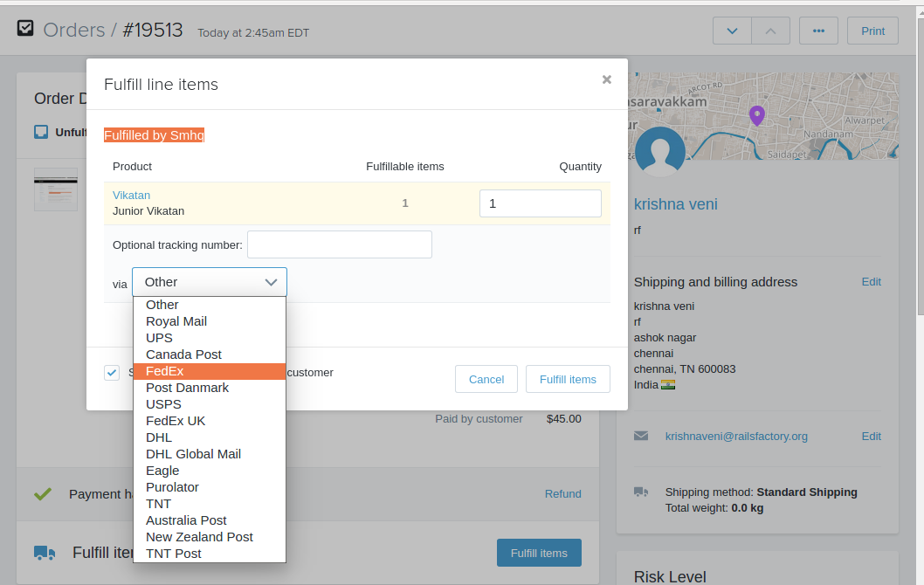Click the envelope email icon
Image resolution: width=924 pixels, height=585 pixels.
(641, 436)
